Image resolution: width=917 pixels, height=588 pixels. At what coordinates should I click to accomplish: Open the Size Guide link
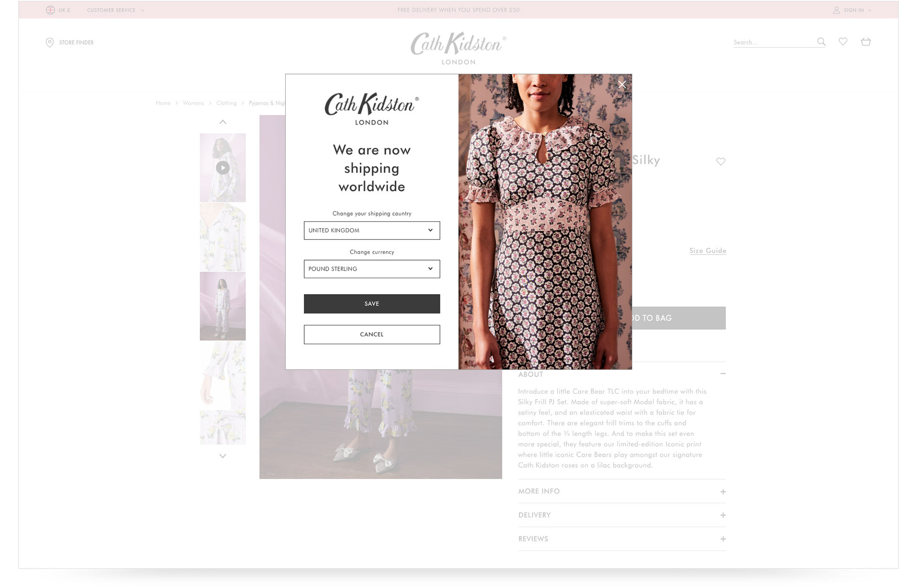(708, 251)
